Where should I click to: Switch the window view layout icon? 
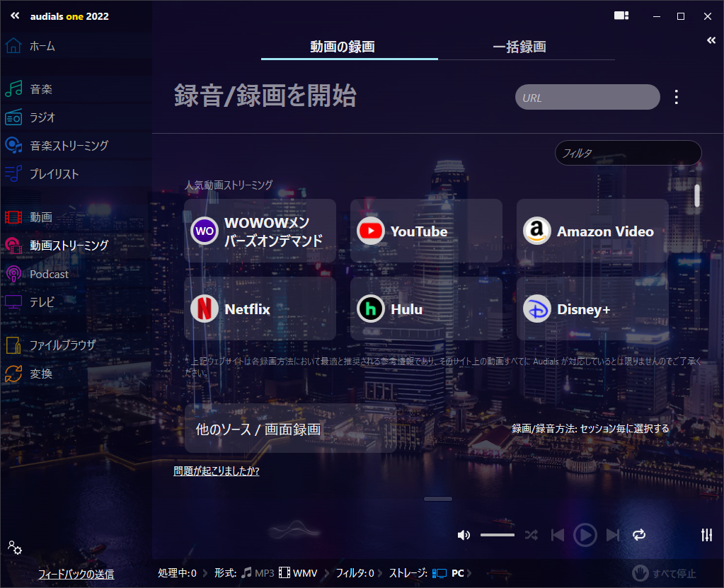coord(621,16)
